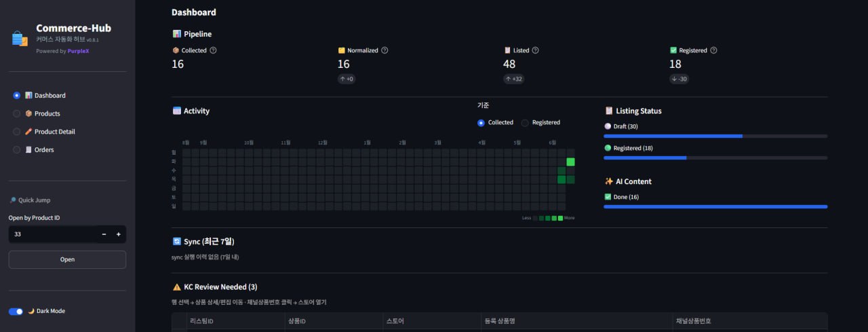The width and height of the screenshot is (868, 332).
Task: Click the Dashboard page heading
Action: 194,12
